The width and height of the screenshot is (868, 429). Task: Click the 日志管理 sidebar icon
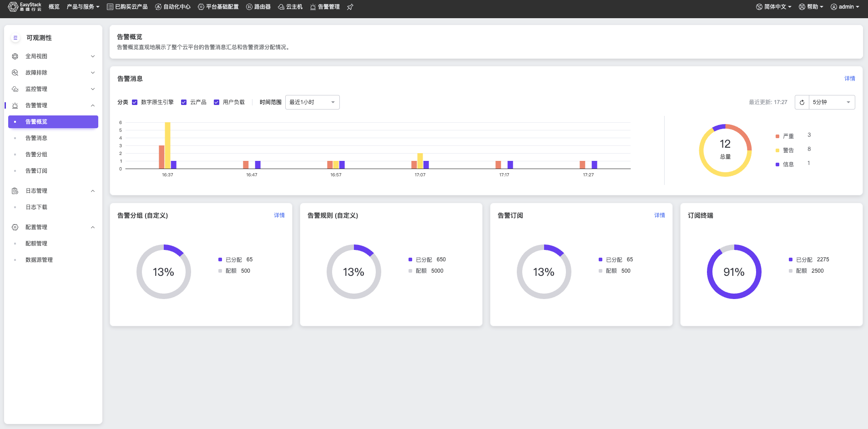[x=15, y=191]
